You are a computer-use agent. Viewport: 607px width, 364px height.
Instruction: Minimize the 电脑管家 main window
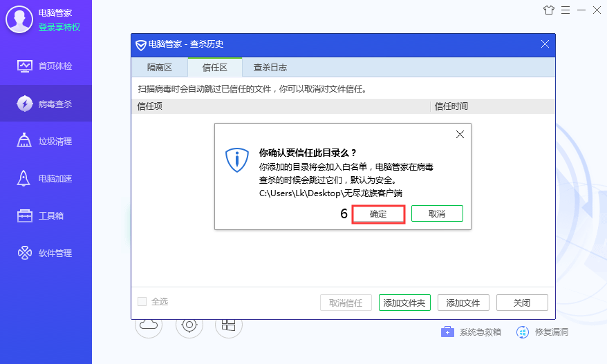coord(581,10)
